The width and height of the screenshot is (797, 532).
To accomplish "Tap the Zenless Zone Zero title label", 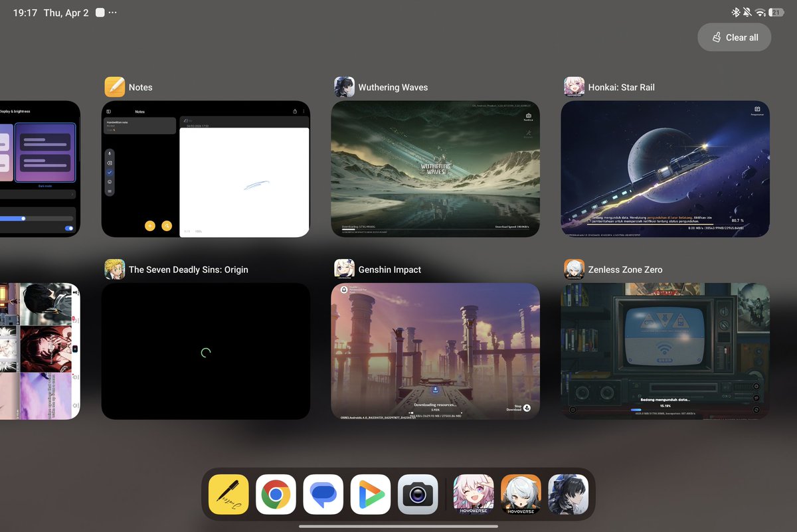I will (x=625, y=270).
